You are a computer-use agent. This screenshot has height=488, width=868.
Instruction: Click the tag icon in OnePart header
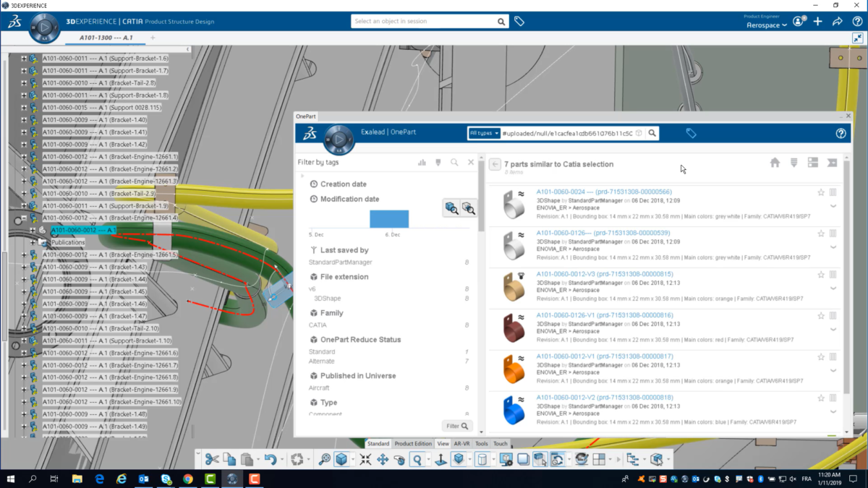point(691,133)
